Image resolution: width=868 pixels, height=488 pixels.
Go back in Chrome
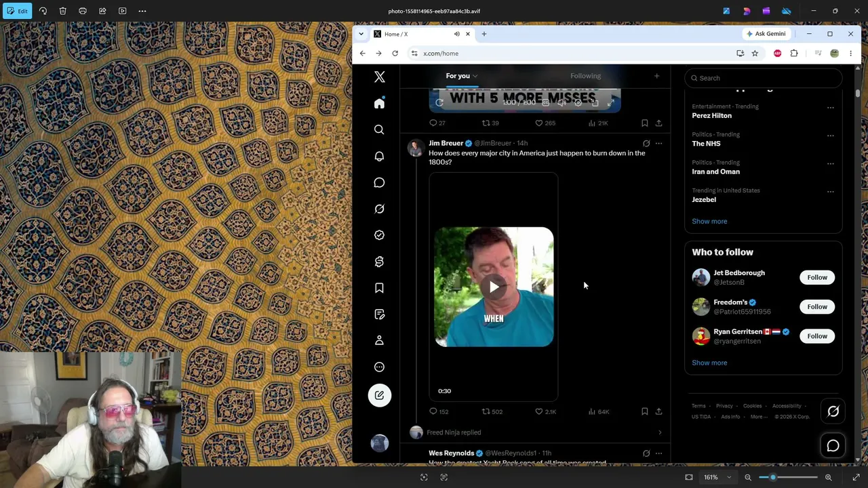click(363, 54)
